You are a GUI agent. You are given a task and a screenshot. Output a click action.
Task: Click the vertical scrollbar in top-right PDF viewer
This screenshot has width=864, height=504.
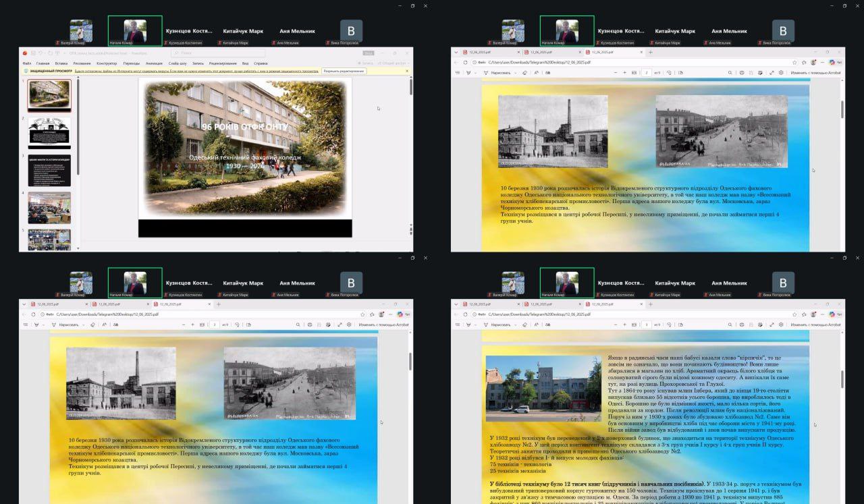click(x=842, y=108)
